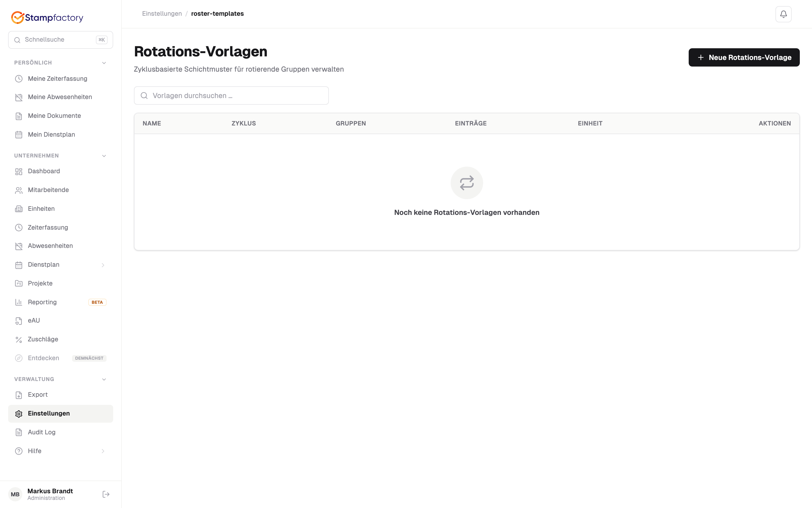Image resolution: width=812 pixels, height=508 pixels.
Task: Click the Zeiterfassung clock icon under Unternehmen
Action: pos(19,228)
